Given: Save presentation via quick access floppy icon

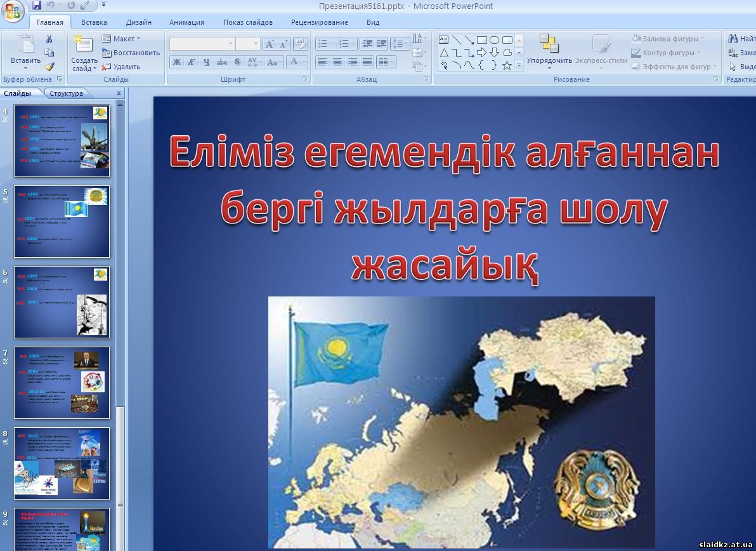Looking at the screenshot, I should tap(37, 6).
